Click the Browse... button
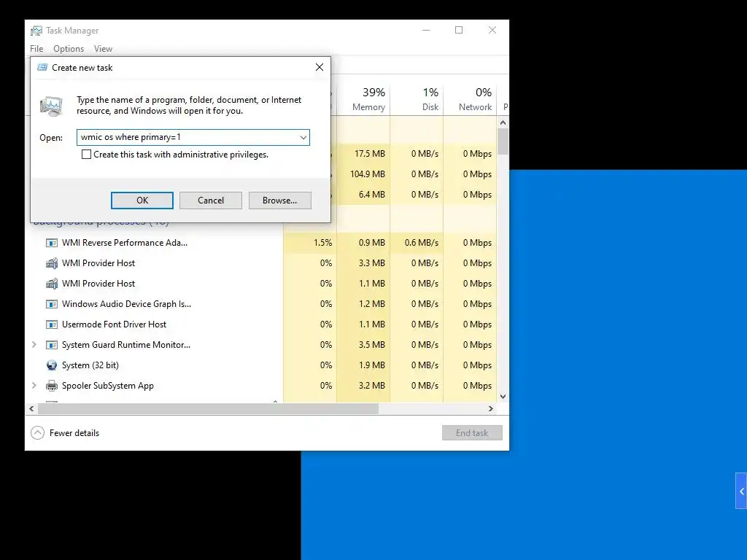Viewport: 747px width, 560px height. coord(279,201)
